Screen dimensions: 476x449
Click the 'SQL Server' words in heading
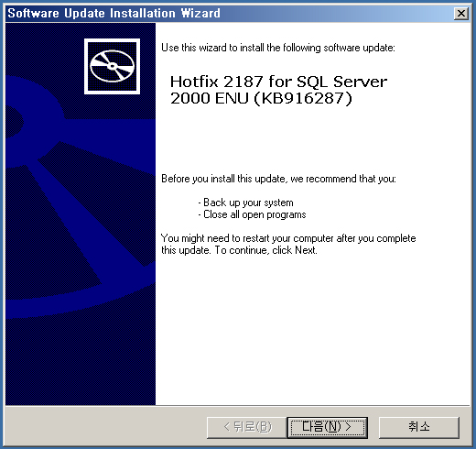341,82
